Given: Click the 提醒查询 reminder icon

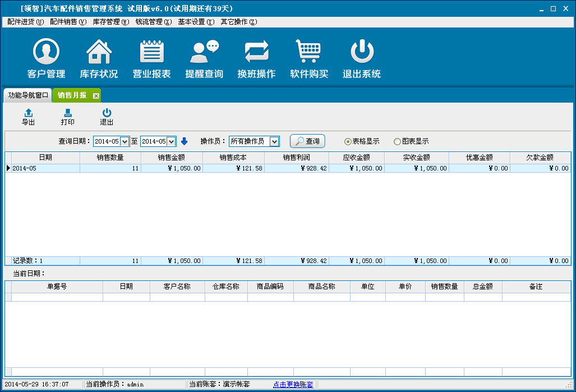Looking at the screenshot, I should (x=204, y=53).
